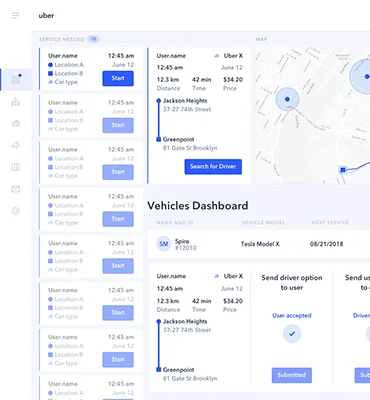370x400 pixels.
Task: Open the mail envelope icon in sidebar
Action: click(16, 189)
